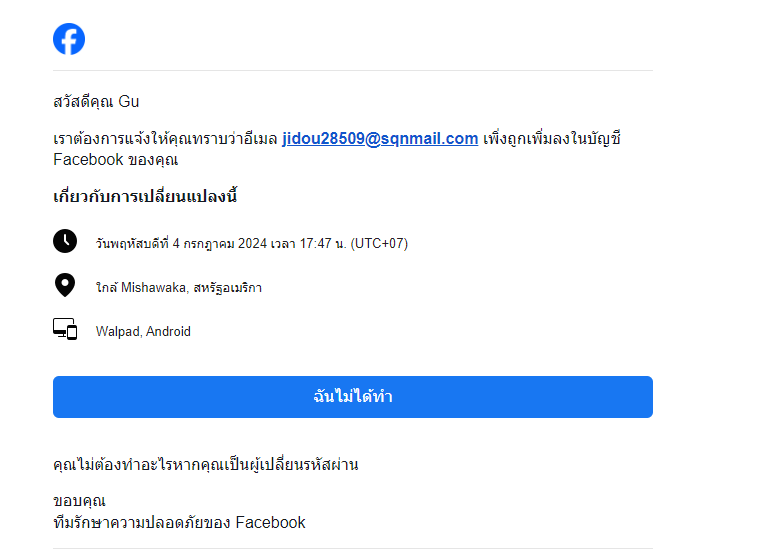Click the ทีมรักษาความปลอดภัยของ Facebook signature
Viewport: 774px width, 553px height.
(179, 522)
